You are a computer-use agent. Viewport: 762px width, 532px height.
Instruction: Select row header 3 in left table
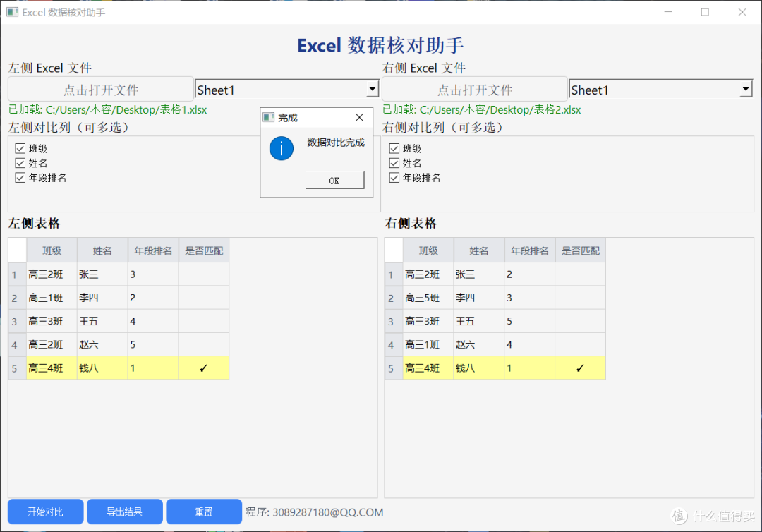pyautogui.click(x=17, y=321)
